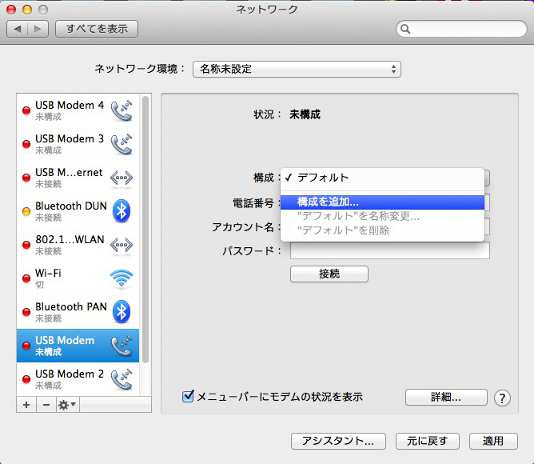Click the red status dot of USB Modem 4

[x=26, y=110]
